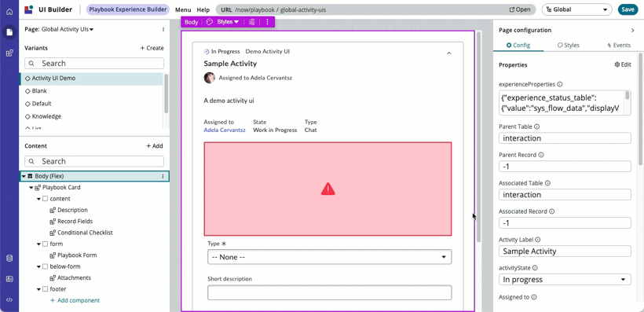The image size is (644, 312).
Task: Open the Help menu
Action: [203, 9]
